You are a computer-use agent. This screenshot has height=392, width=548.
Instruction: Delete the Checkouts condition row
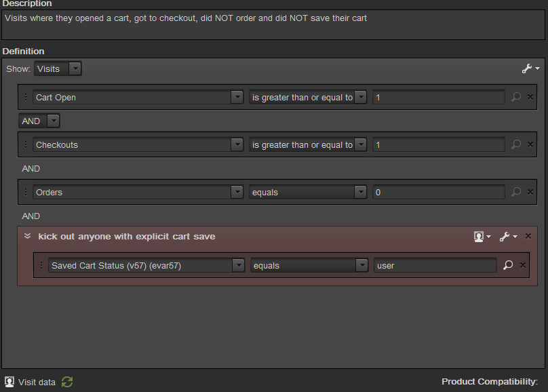530,144
